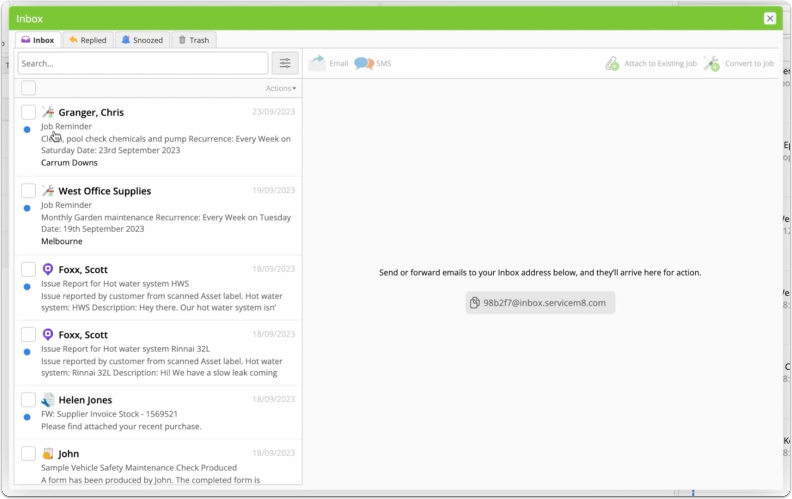Click the job icon beside West Office Supplies
Screen dimensions: 792x499
click(x=48, y=190)
